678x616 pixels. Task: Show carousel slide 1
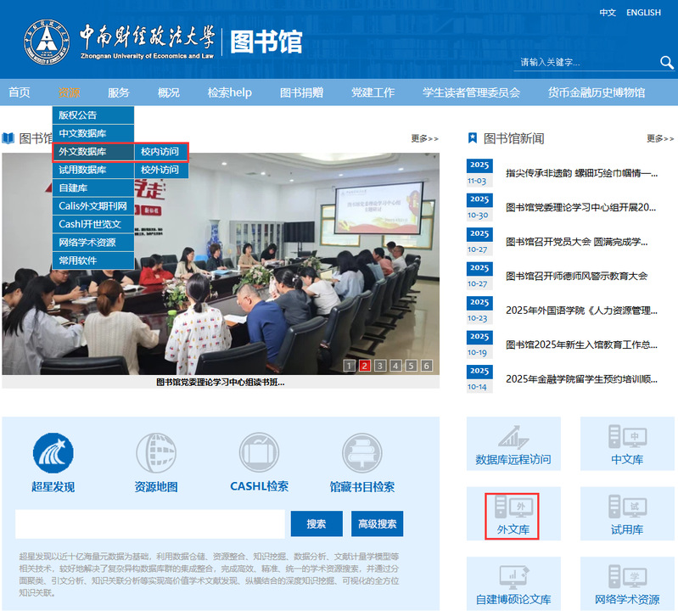(x=350, y=366)
